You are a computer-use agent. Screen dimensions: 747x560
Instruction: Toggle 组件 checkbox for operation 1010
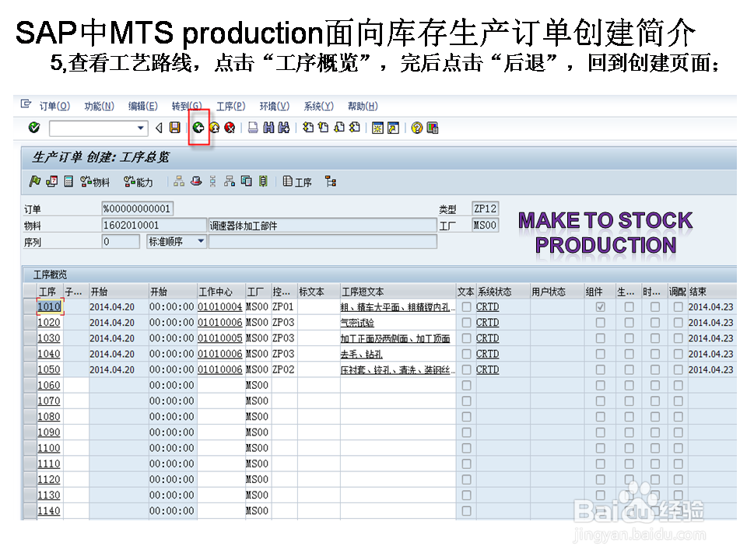600,307
